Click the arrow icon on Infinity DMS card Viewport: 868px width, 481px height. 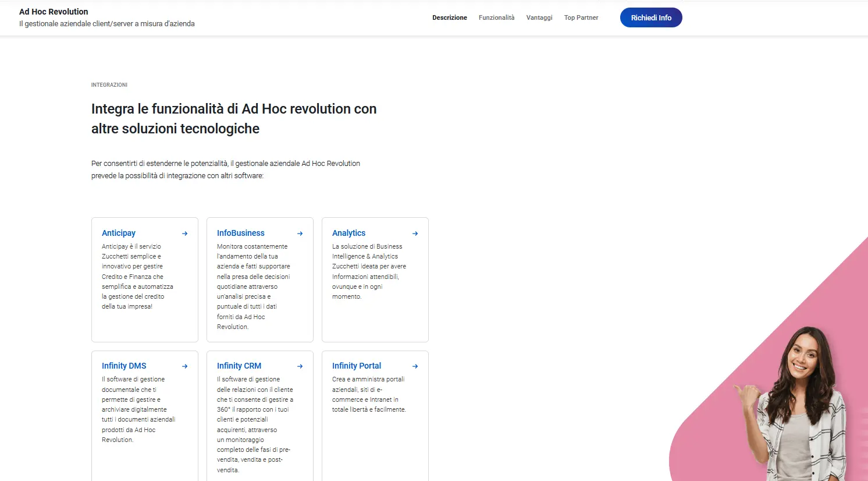(185, 366)
